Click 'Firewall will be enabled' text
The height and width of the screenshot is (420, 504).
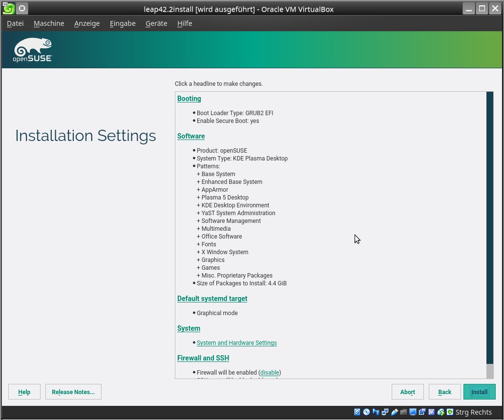tap(227, 373)
